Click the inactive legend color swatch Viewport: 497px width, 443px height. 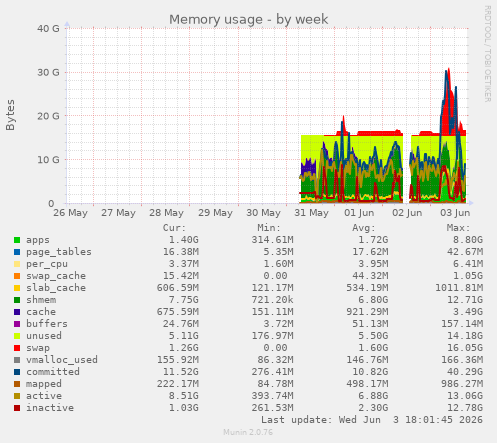click(17, 408)
